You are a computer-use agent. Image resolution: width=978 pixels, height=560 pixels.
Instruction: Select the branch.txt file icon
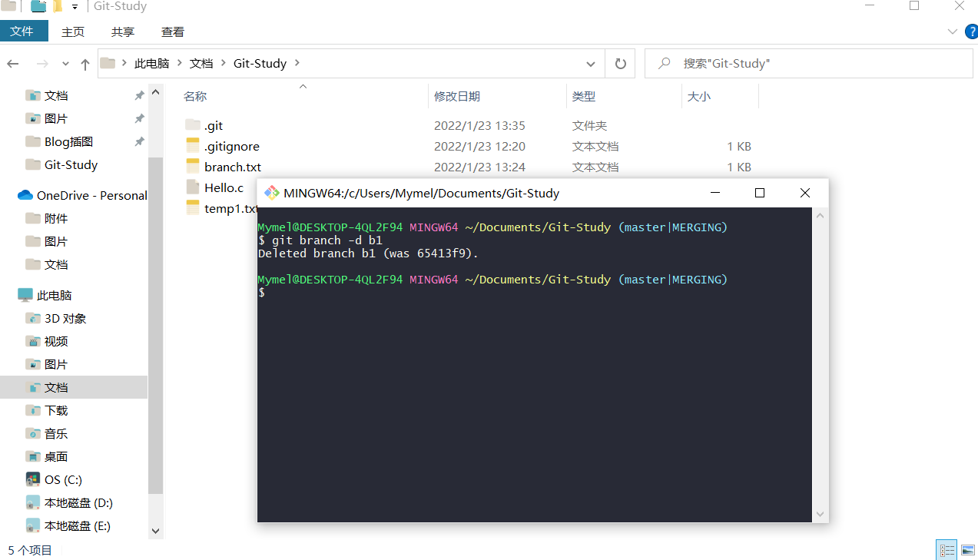pyautogui.click(x=193, y=167)
